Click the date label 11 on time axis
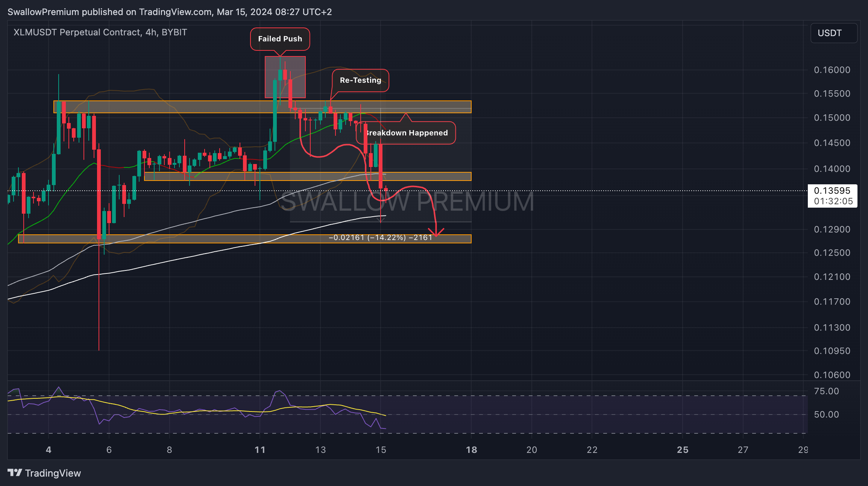Image resolution: width=868 pixels, height=486 pixels. [x=260, y=450]
